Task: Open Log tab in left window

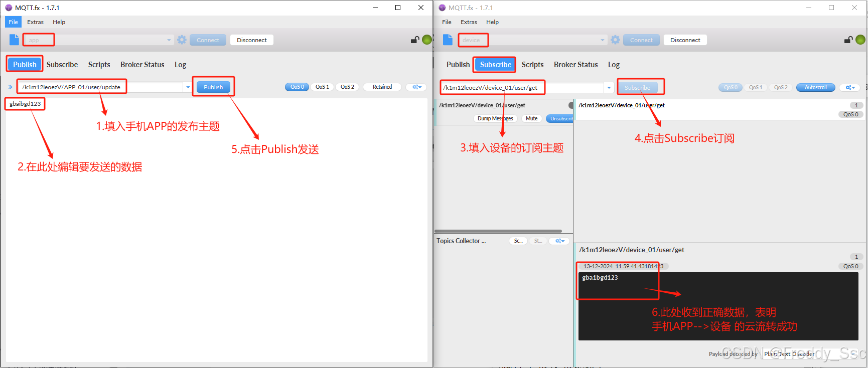Action: tap(180, 64)
